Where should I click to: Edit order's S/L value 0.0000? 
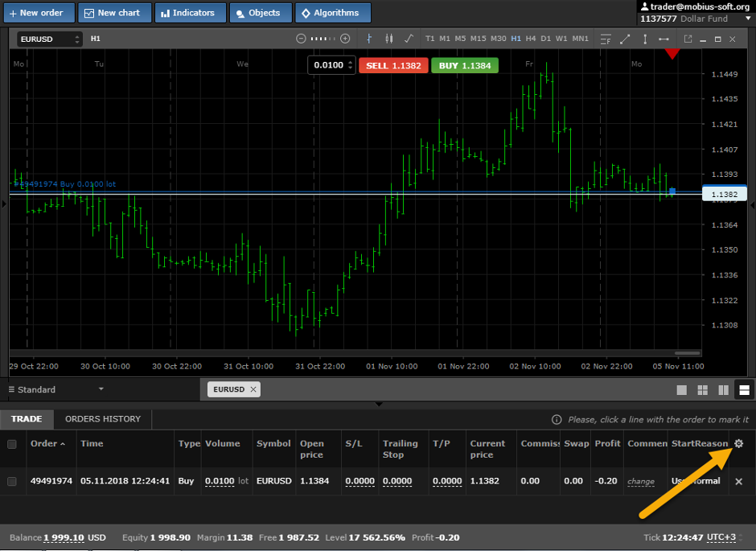(360, 481)
